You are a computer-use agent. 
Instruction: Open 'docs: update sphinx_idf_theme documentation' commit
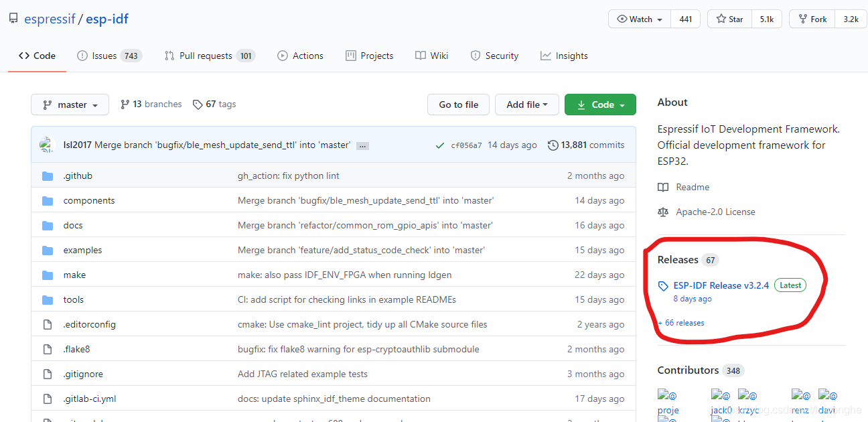click(x=334, y=399)
